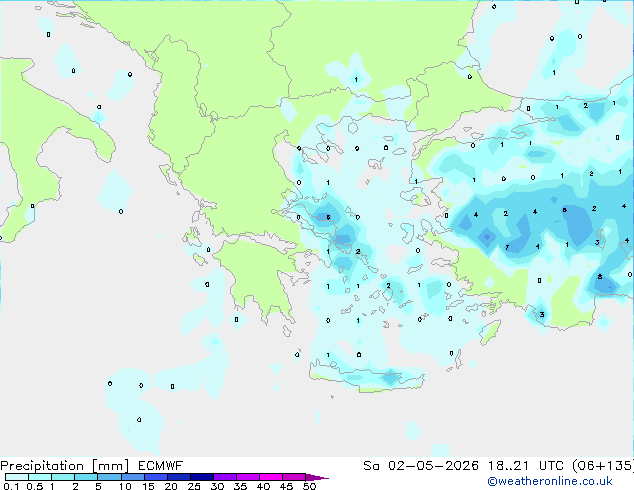This screenshot has height=490, width=634.
Task: Click the 'ECMWF' model label
Action: 161,466
